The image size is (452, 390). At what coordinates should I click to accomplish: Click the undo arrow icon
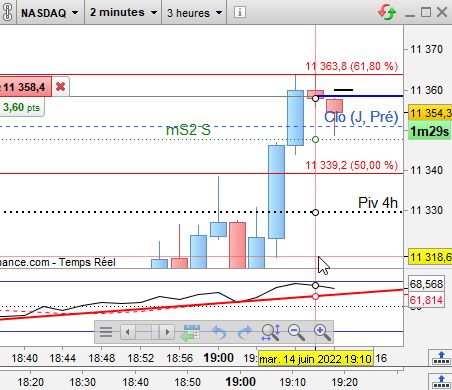tap(219, 332)
